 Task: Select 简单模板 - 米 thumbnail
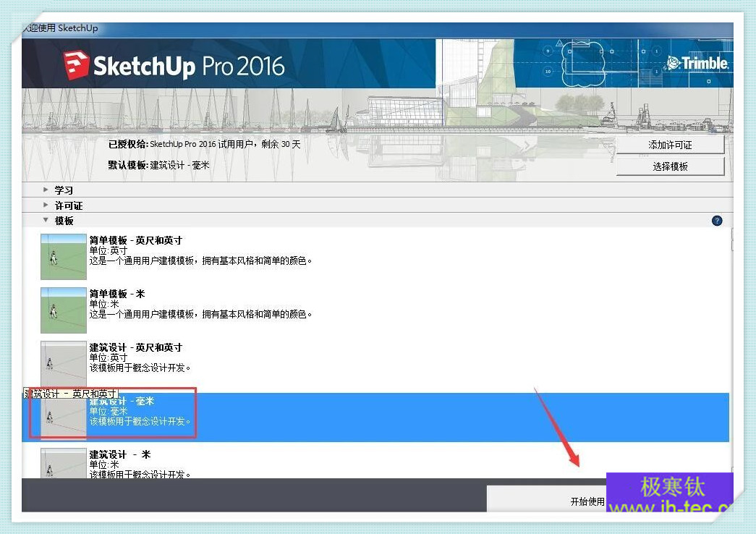[x=64, y=310]
